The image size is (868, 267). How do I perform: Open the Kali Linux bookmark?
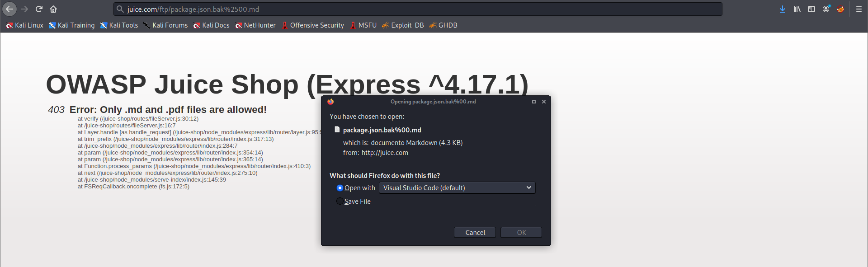pos(24,25)
